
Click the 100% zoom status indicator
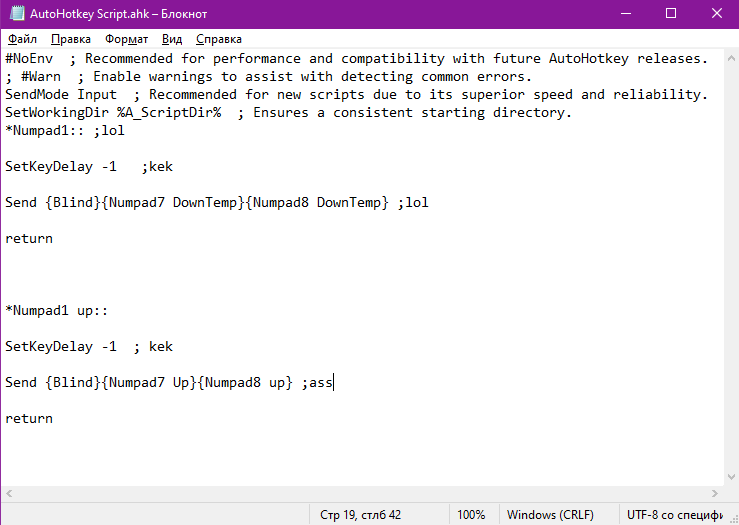pyautogui.click(x=471, y=515)
